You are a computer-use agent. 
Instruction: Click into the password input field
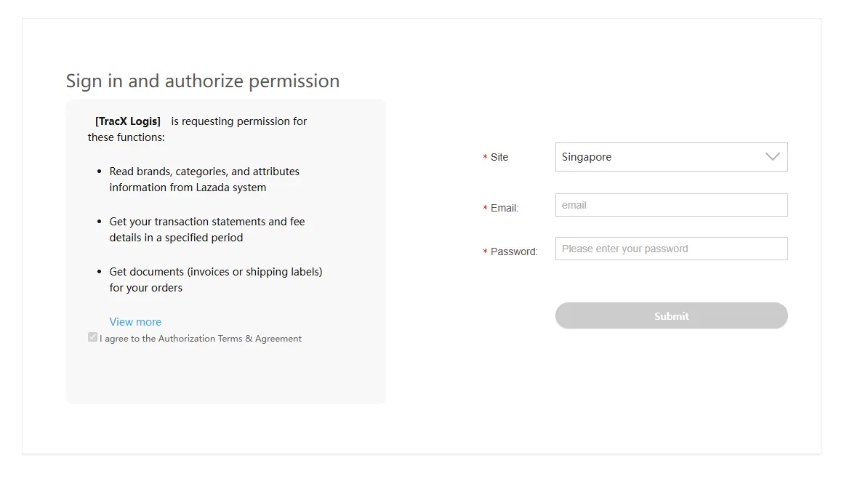[671, 249]
